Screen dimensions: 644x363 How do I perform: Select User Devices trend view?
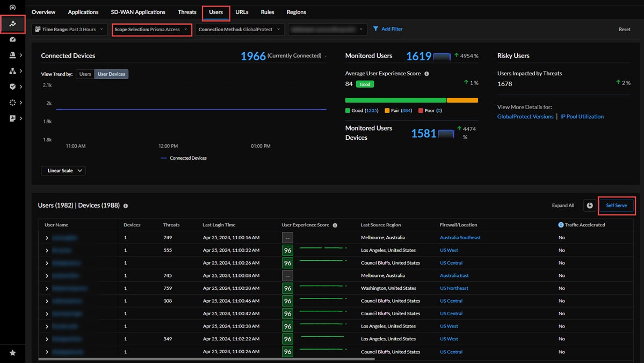pyautogui.click(x=111, y=74)
